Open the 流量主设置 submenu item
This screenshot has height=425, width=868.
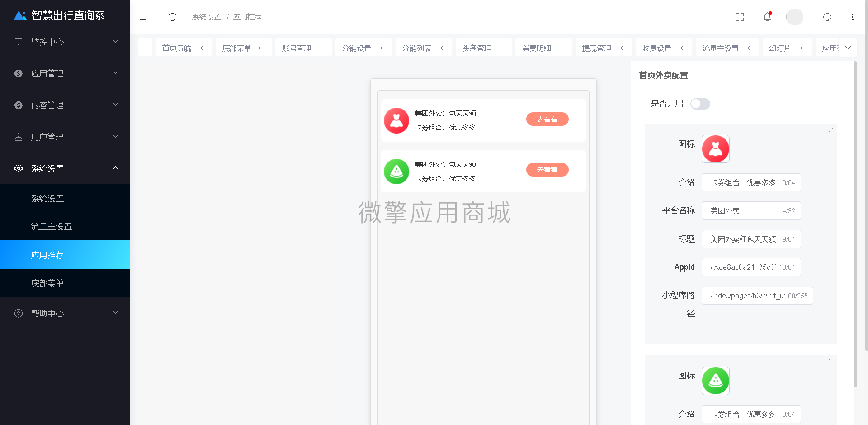click(x=65, y=226)
